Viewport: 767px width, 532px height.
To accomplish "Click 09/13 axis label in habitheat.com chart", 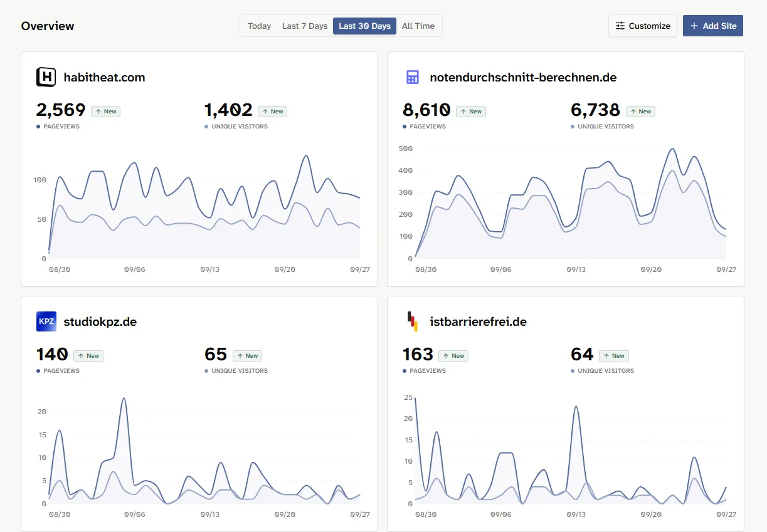I will (x=210, y=269).
